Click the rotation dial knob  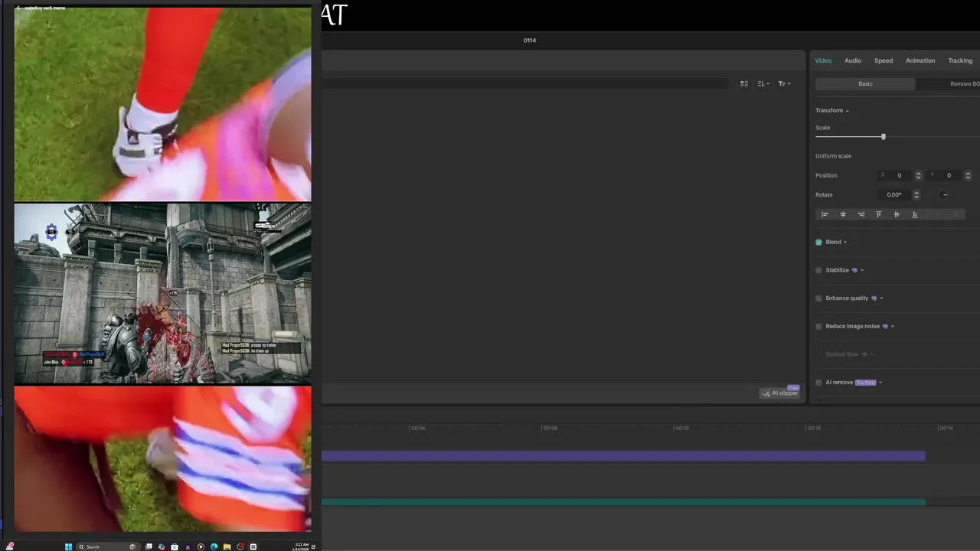point(945,194)
